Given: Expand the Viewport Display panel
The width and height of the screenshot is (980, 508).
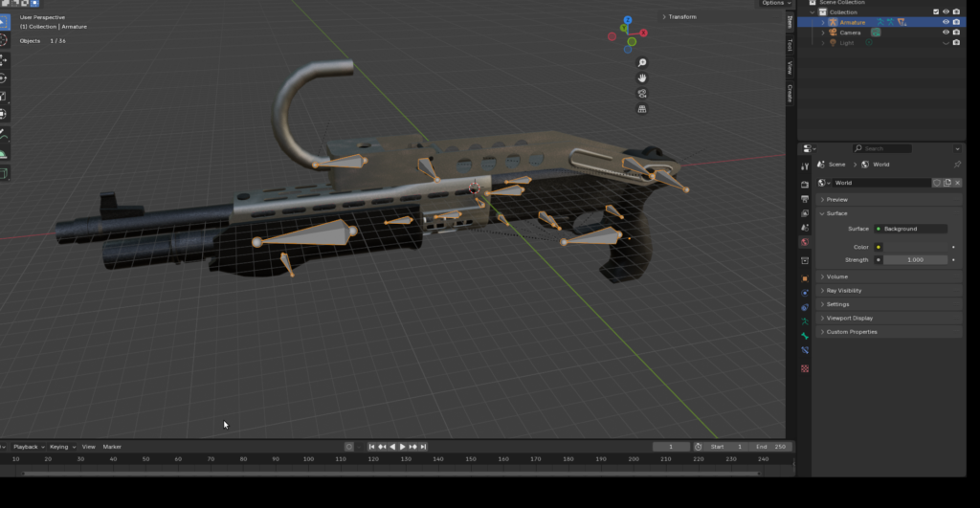Looking at the screenshot, I should tap(889, 318).
